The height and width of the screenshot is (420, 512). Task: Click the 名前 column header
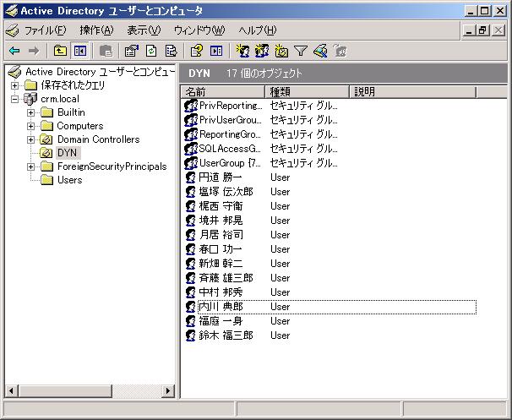(221, 91)
